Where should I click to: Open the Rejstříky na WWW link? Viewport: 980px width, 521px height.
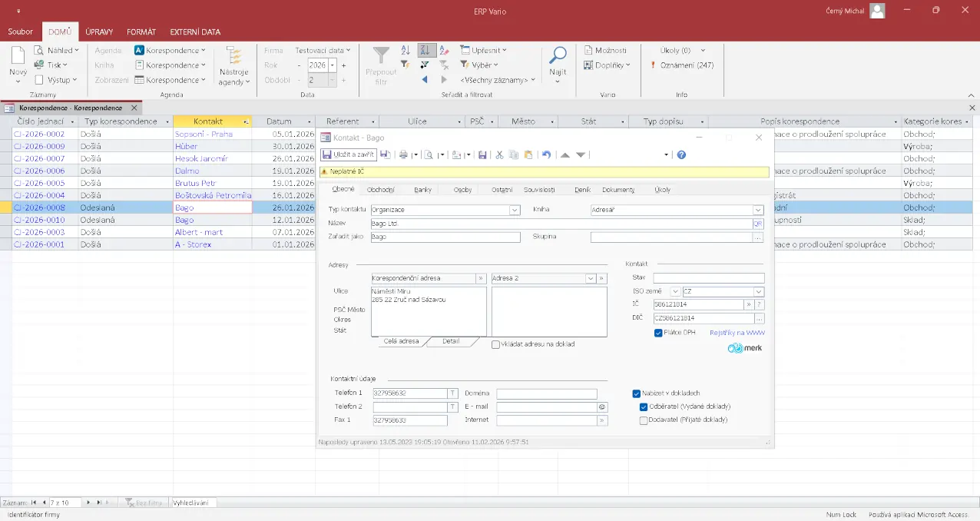coord(737,333)
